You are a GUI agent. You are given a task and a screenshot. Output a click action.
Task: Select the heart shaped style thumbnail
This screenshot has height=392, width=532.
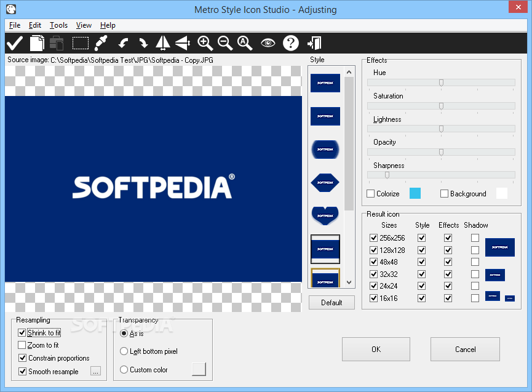pyautogui.click(x=325, y=216)
